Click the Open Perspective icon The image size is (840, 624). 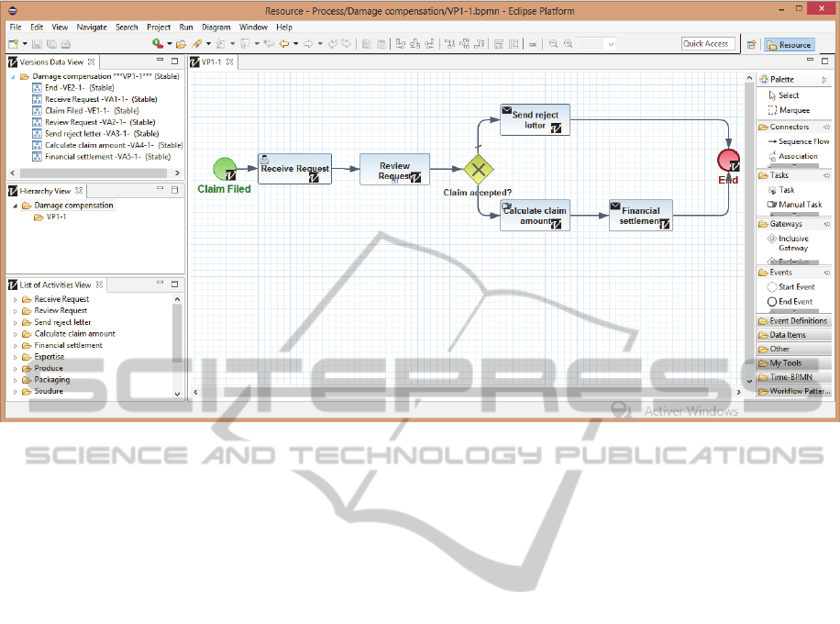751,44
